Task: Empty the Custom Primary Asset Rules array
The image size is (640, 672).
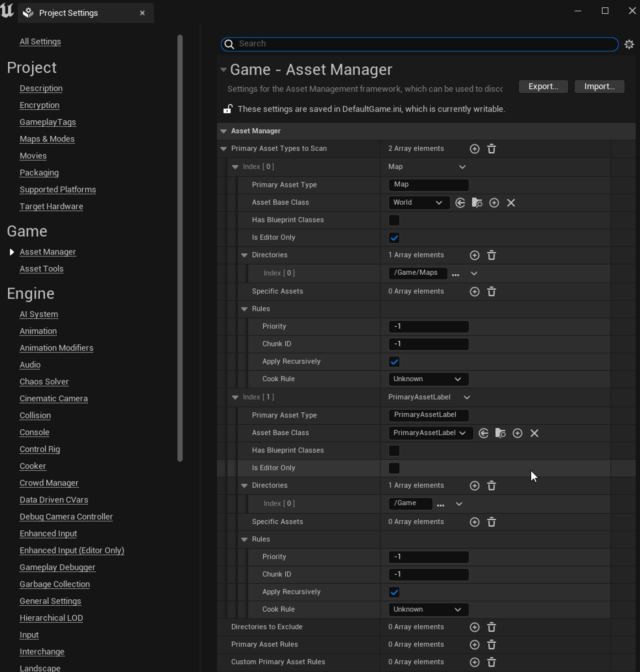Action: coord(491,662)
